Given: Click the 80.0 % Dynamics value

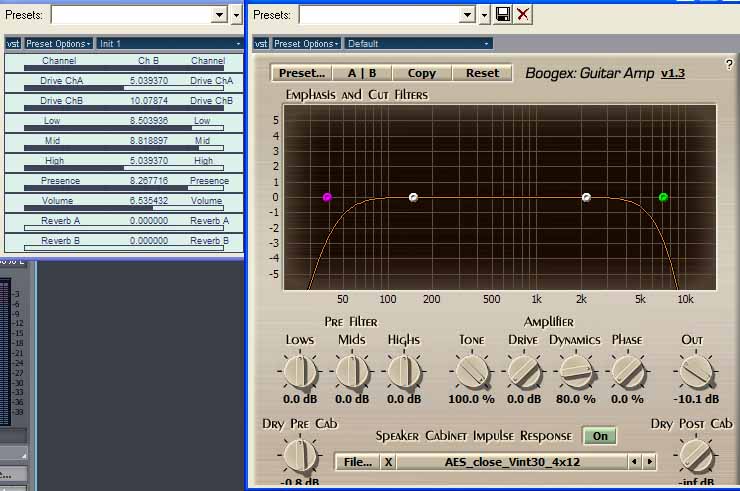Looking at the screenshot, I should (x=575, y=399).
